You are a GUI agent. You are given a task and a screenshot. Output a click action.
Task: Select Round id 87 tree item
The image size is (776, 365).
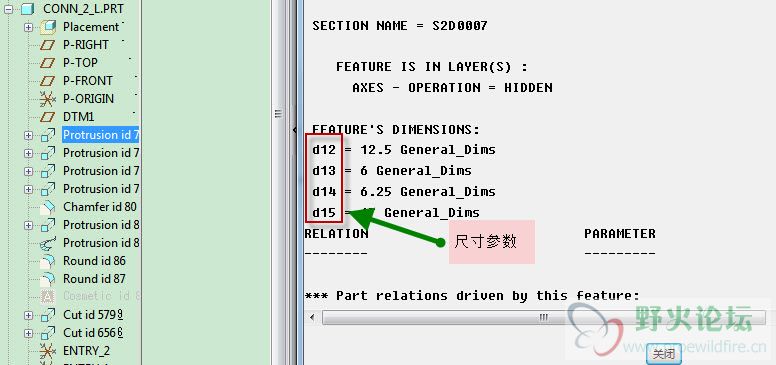[94, 279]
